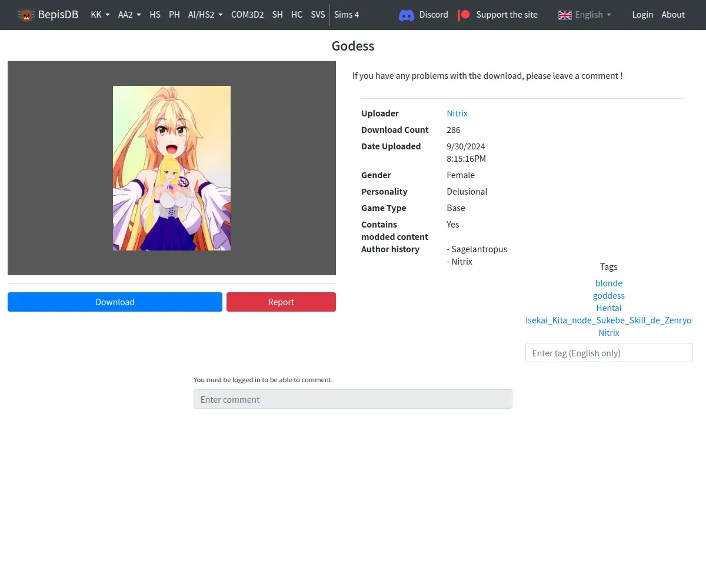Go to the HS section

pos(155,15)
